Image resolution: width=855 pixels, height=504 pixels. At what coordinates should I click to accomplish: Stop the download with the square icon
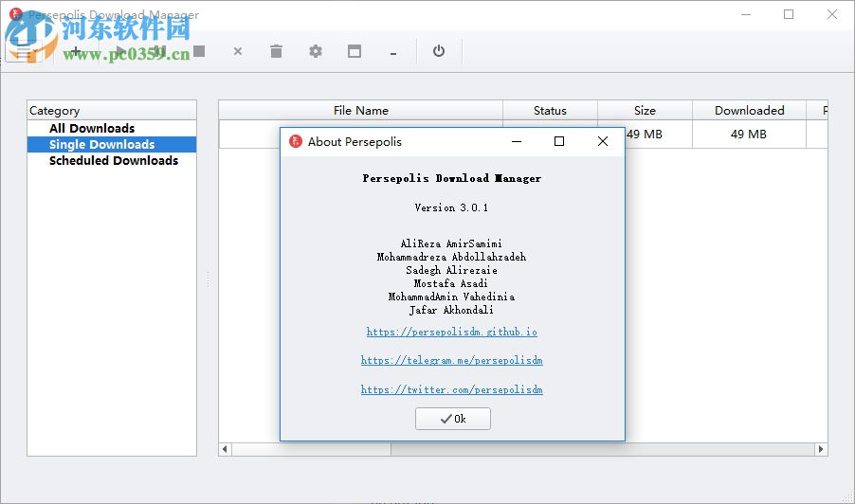pos(199,51)
